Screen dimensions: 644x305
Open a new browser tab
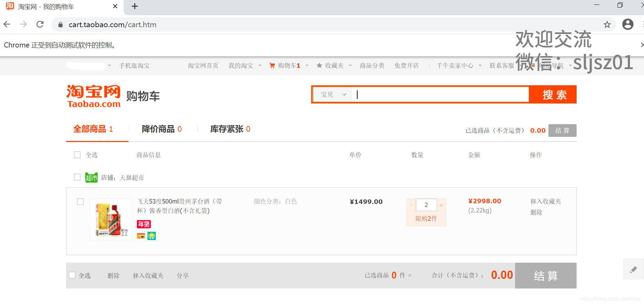coord(135,6)
